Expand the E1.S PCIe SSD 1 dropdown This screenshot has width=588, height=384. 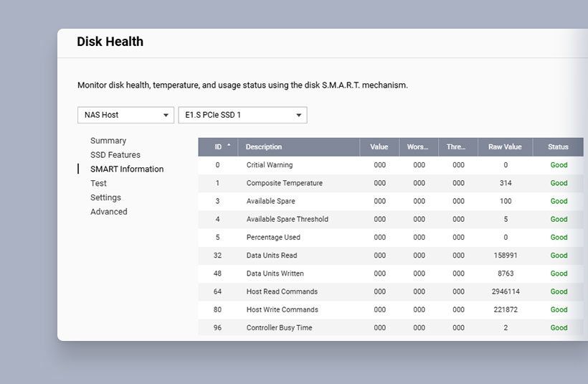click(242, 115)
